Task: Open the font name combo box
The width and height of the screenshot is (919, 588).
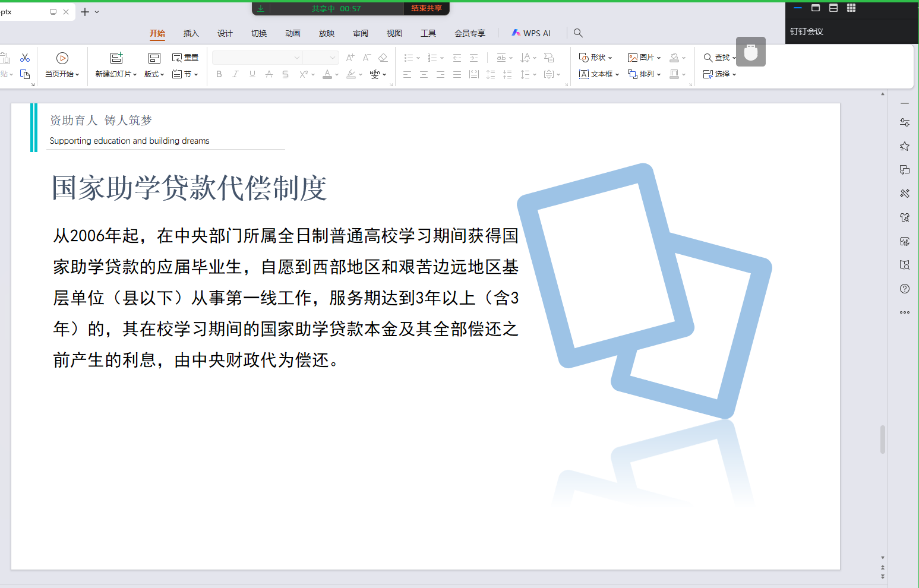Action: (x=257, y=58)
